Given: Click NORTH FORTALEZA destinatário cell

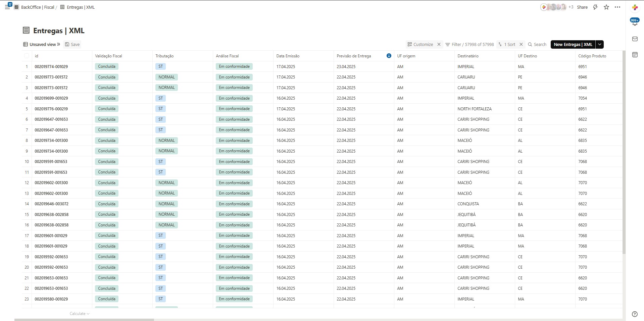Looking at the screenshot, I should 485,109.
